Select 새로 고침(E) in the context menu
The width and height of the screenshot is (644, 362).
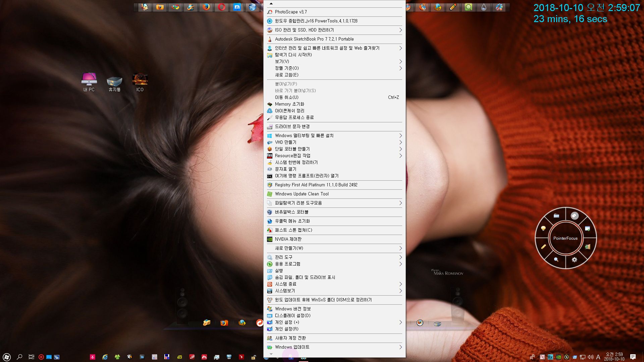pyautogui.click(x=334, y=75)
